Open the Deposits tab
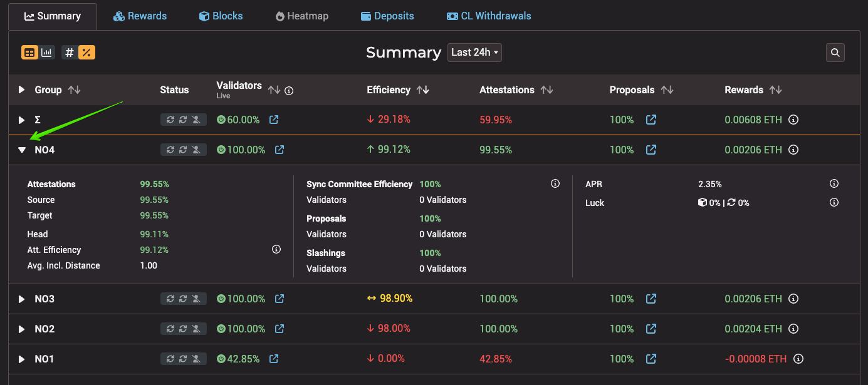The image size is (868, 385). (387, 16)
